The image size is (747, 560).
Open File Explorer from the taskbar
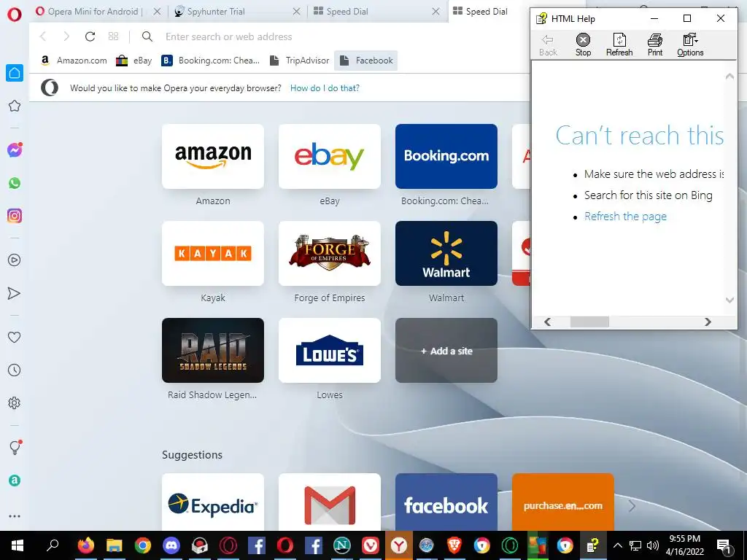[115, 545]
